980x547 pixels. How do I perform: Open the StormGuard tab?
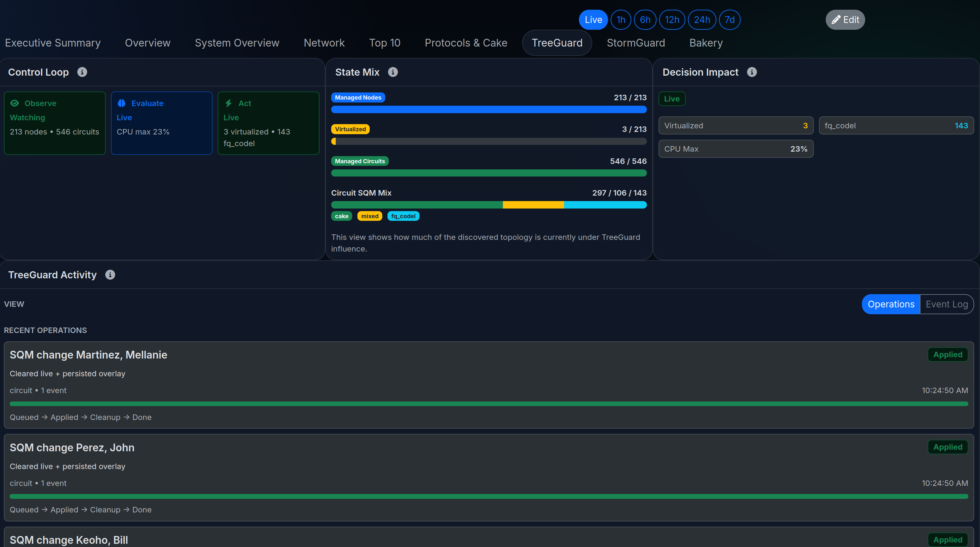point(636,43)
